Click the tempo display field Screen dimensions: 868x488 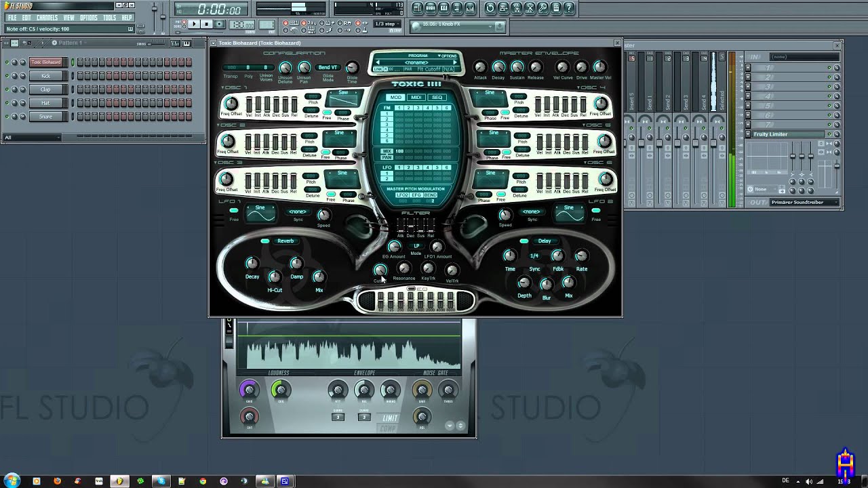click(x=241, y=24)
